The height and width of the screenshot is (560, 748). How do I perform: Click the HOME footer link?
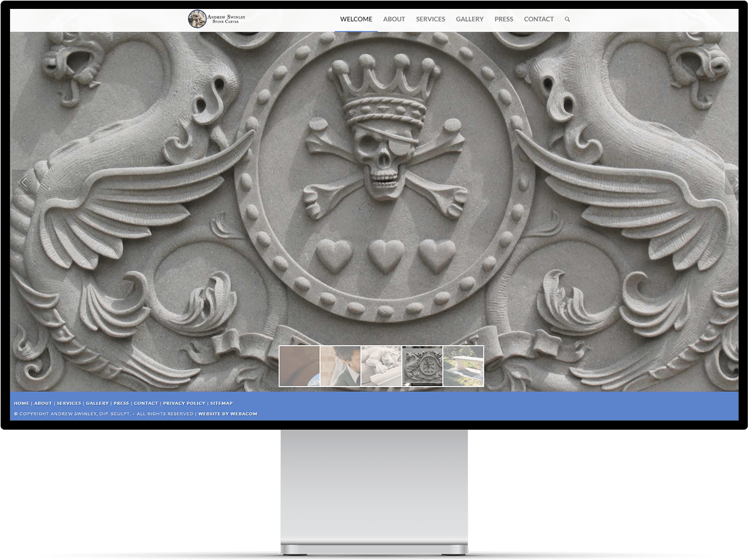pyautogui.click(x=21, y=403)
